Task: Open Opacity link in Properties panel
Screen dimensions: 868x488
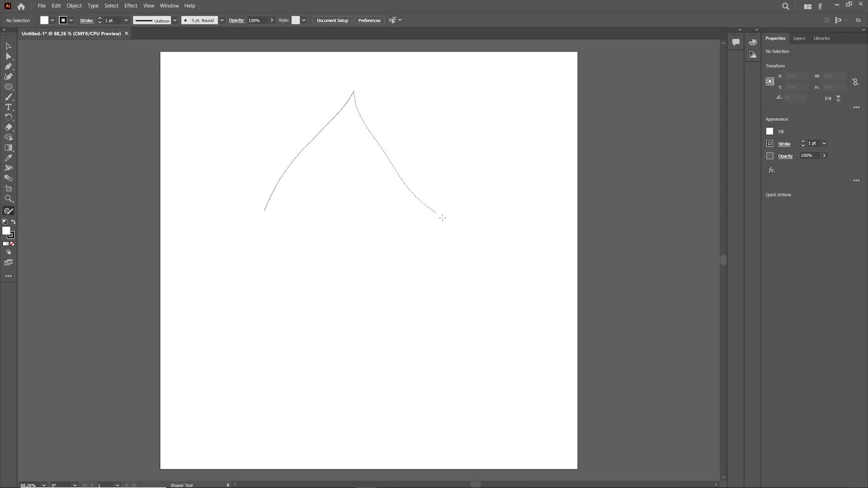Action: [x=785, y=156]
